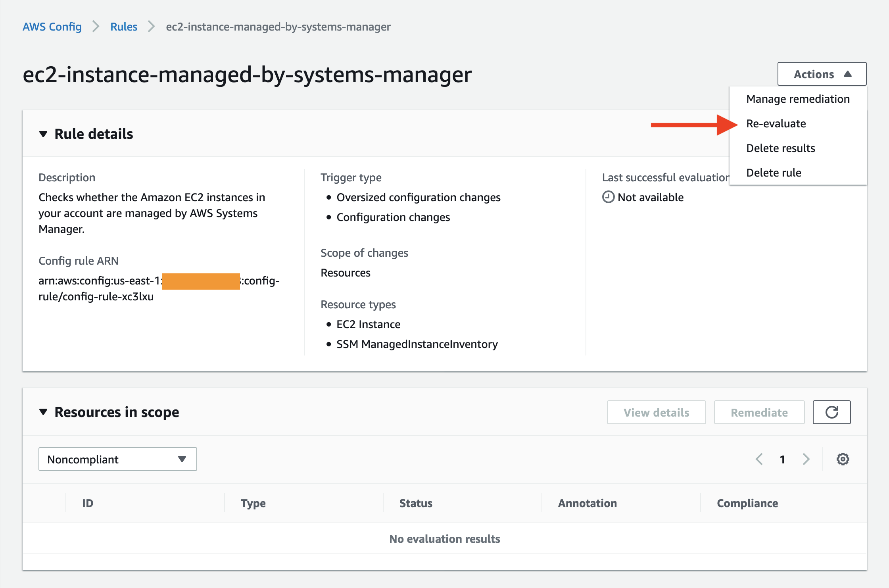Click the Type column header
889x588 pixels.
253,503
